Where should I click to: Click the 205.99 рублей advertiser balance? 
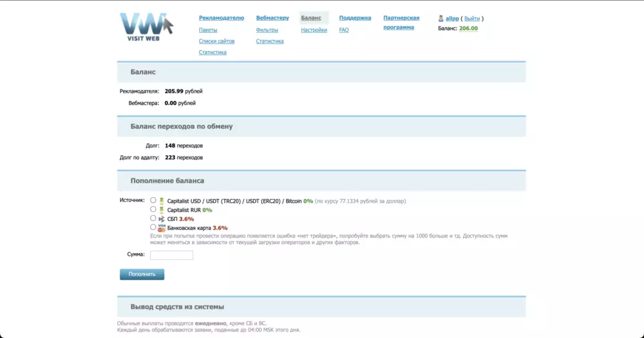184,91
